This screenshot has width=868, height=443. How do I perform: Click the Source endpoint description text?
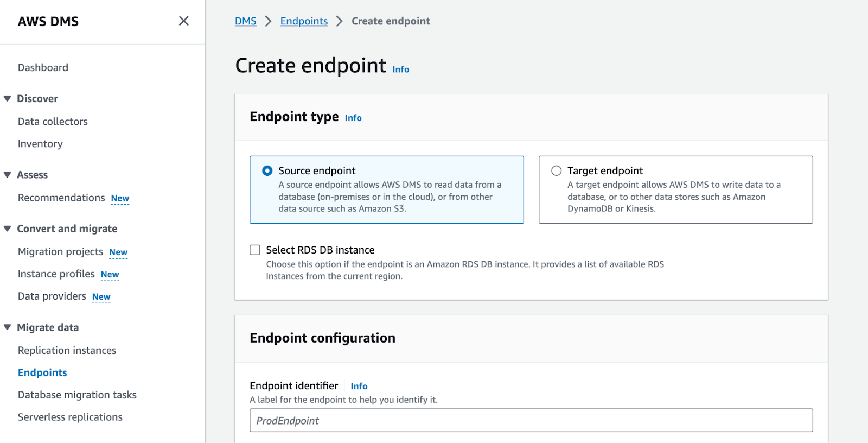point(390,197)
